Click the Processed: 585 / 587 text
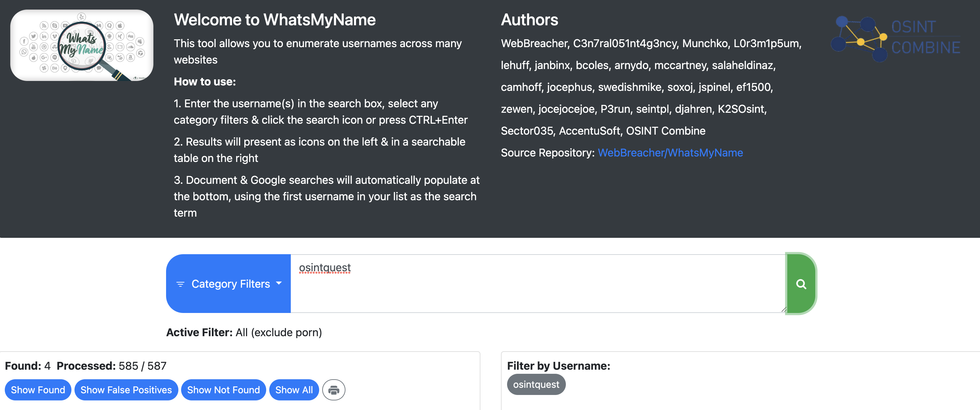 point(112,366)
